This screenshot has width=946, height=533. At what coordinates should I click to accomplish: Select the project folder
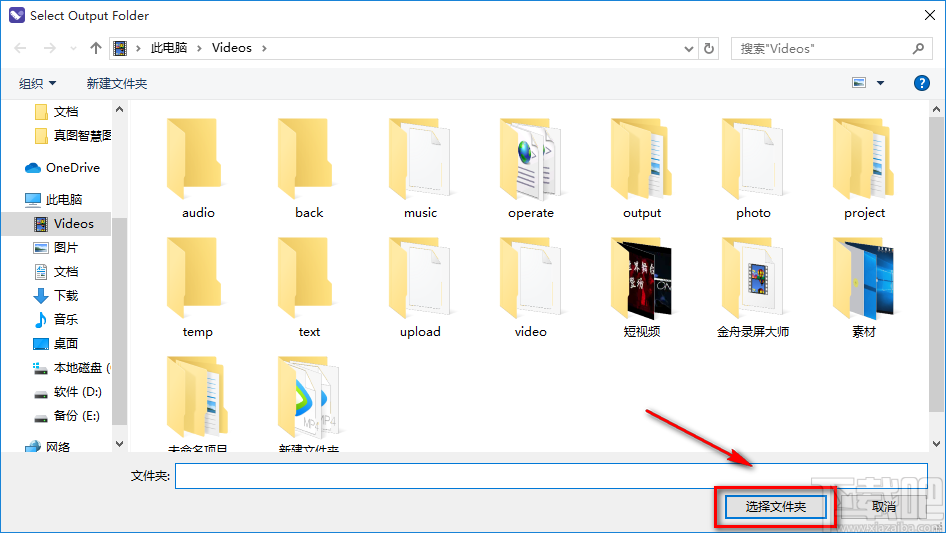click(x=864, y=169)
